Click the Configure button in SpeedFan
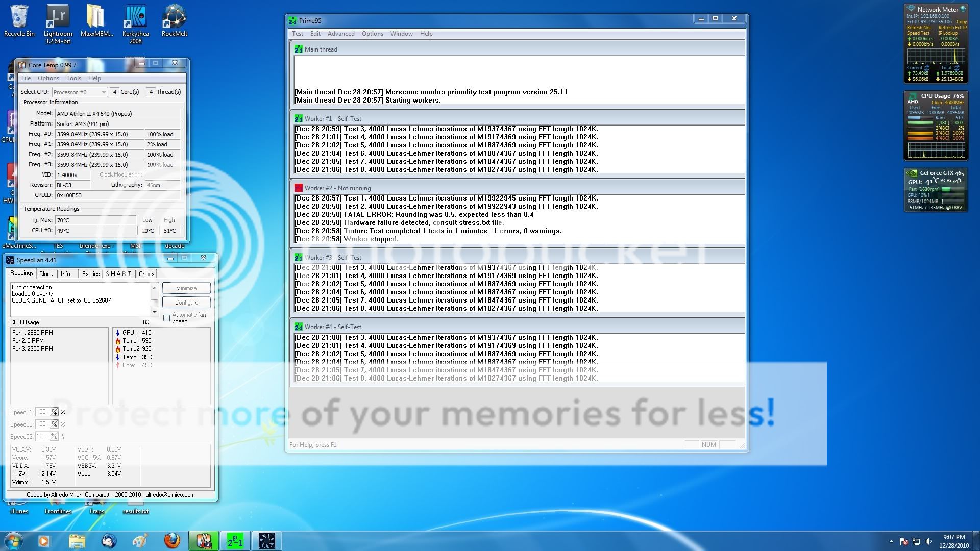Screen dimensions: 980x551 pyautogui.click(x=186, y=303)
